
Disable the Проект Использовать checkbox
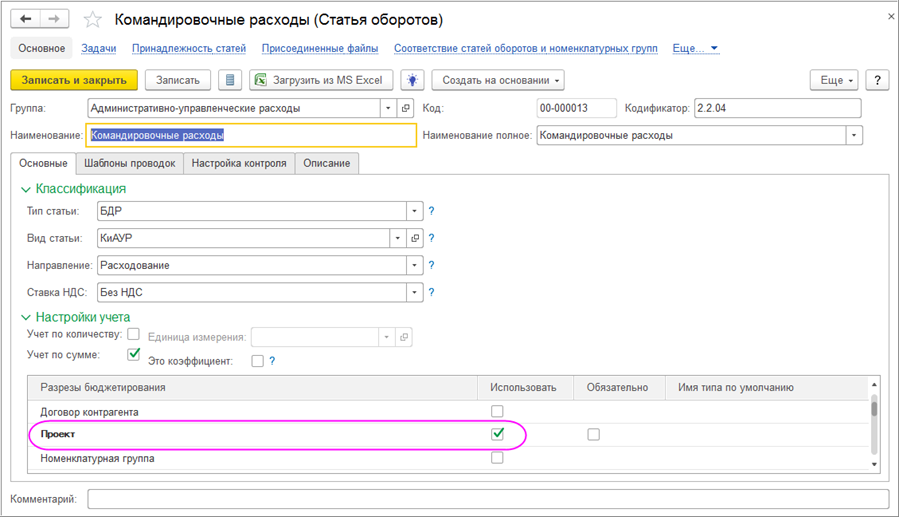(x=497, y=434)
